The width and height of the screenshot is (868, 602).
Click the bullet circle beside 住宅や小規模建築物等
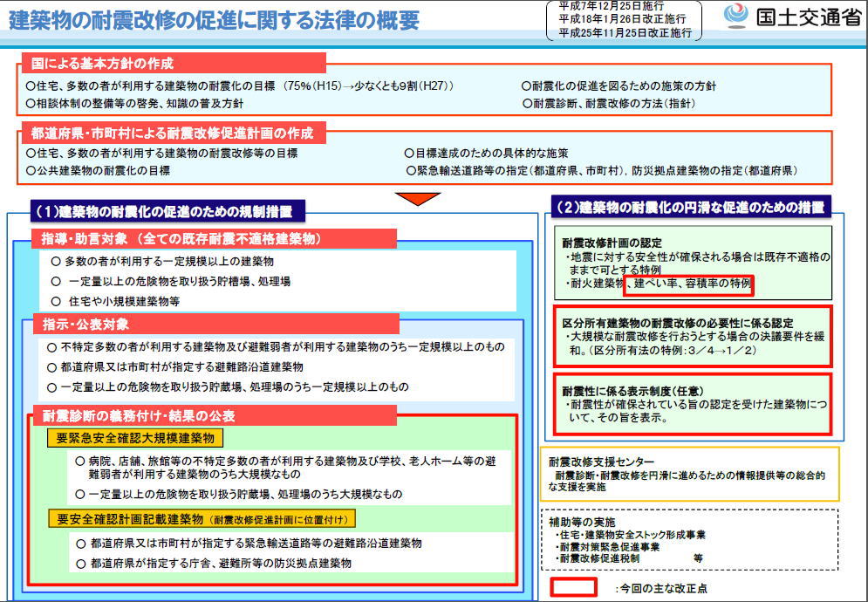(x=57, y=301)
